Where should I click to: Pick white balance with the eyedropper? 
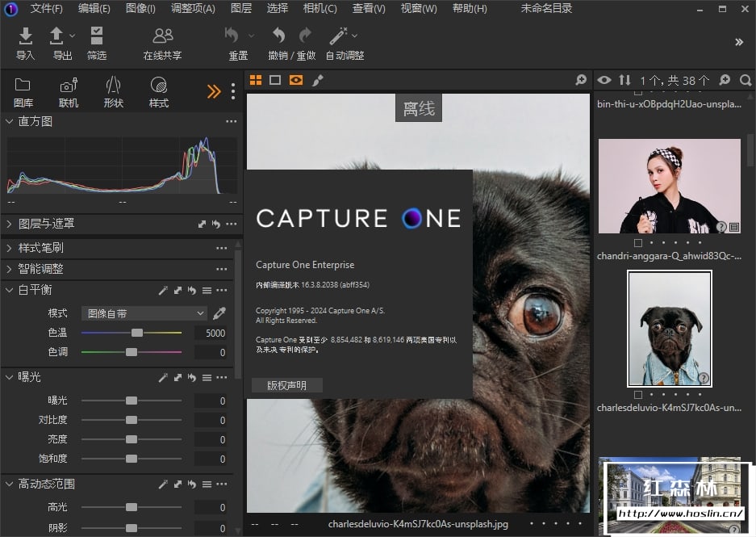[219, 313]
